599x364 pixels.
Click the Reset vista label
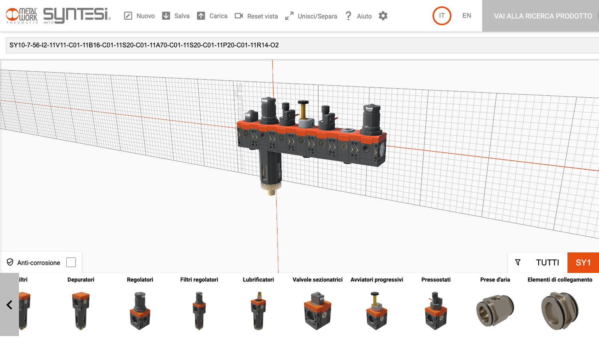point(262,16)
